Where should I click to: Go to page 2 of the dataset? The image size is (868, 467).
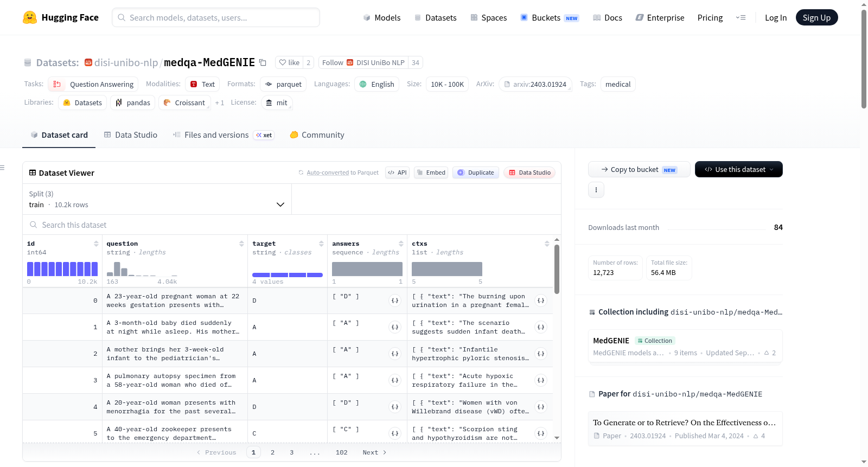click(272, 452)
